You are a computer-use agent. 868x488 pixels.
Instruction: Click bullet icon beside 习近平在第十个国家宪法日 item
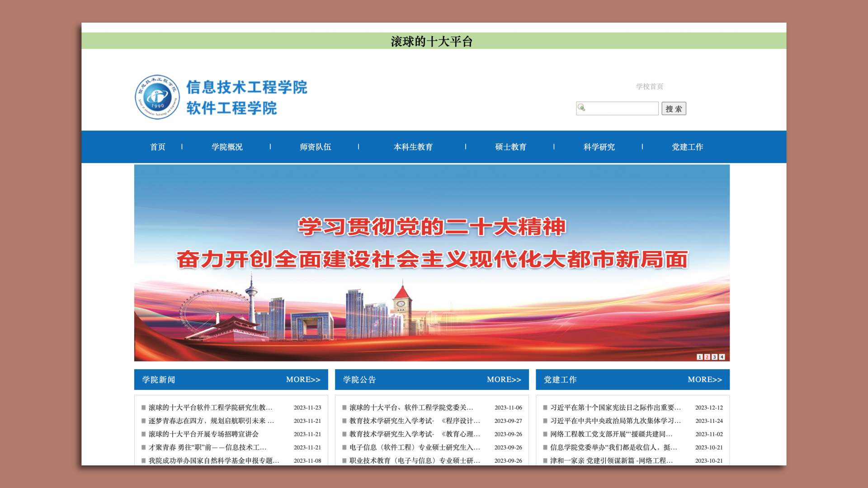click(x=546, y=407)
